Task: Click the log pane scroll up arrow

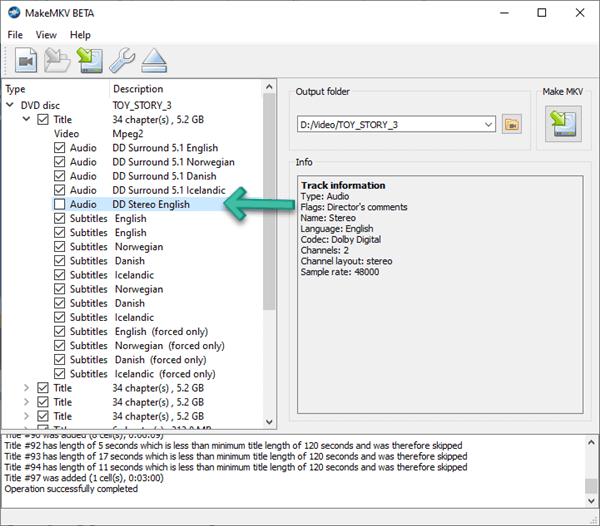Action: tap(591, 443)
